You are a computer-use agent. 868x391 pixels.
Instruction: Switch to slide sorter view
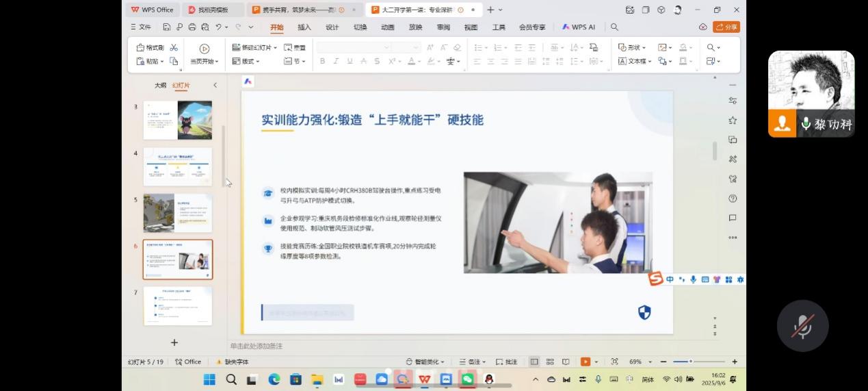(x=550, y=362)
